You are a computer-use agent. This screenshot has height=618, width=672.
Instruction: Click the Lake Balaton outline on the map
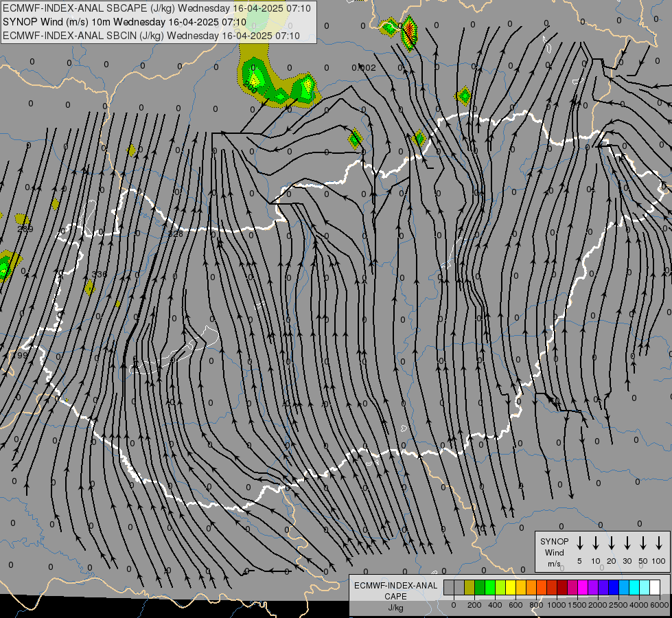[x=175, y=350]
